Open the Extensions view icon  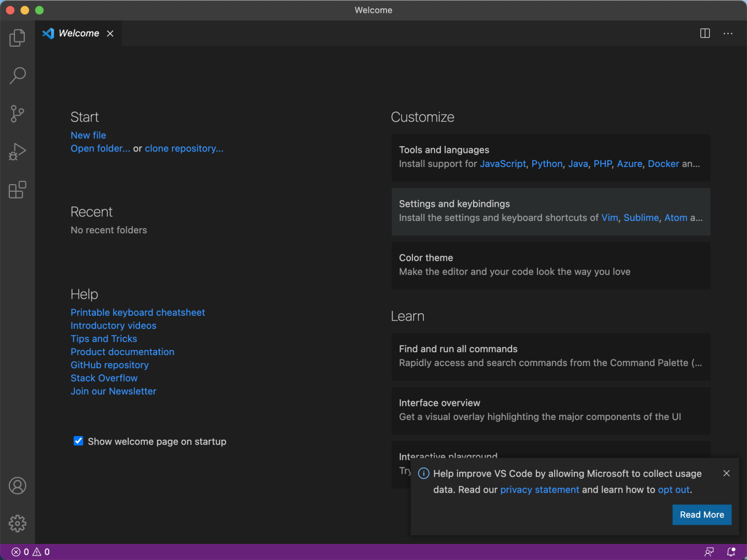point(17,190)
